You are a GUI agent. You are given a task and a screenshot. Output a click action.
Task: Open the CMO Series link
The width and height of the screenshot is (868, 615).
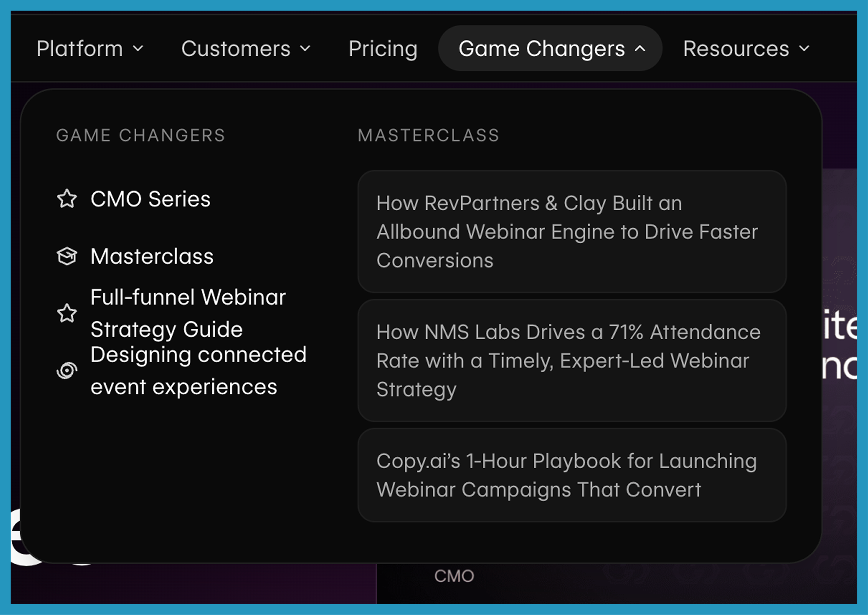[151, 199]
